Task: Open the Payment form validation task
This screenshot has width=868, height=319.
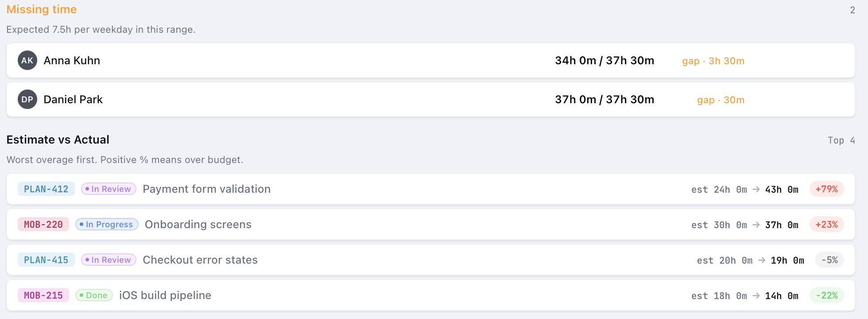Action: pyautogui.click(x=206, y=189)
